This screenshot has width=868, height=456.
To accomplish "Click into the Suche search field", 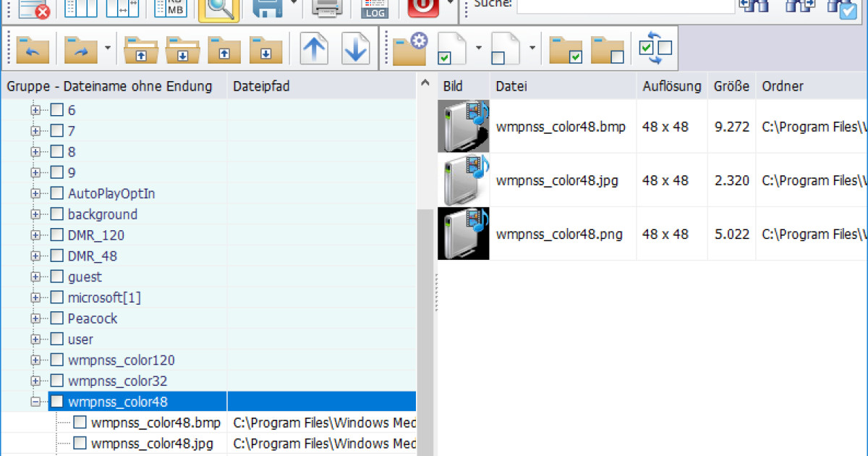I will click(x=625, y=5).
